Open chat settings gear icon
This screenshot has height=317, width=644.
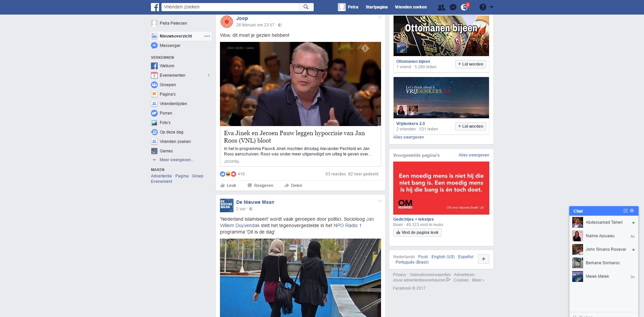tap(632, 211)
